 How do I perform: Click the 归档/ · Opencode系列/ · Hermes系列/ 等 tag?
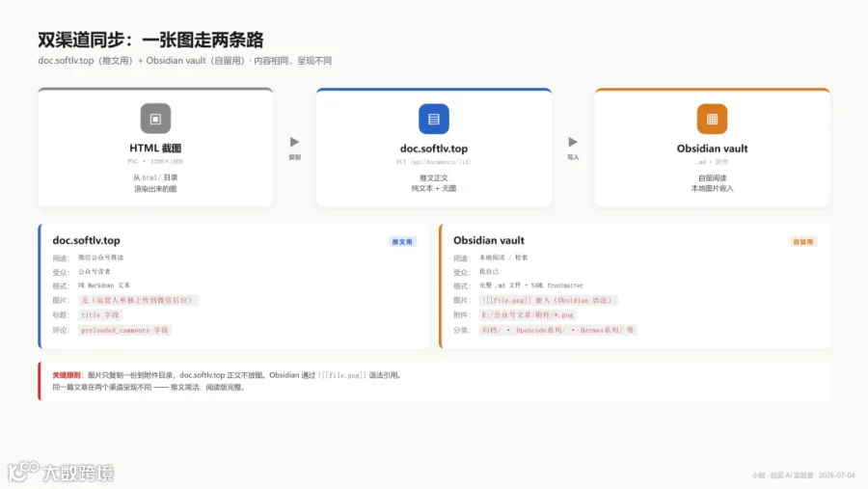(x=558, y=330)
